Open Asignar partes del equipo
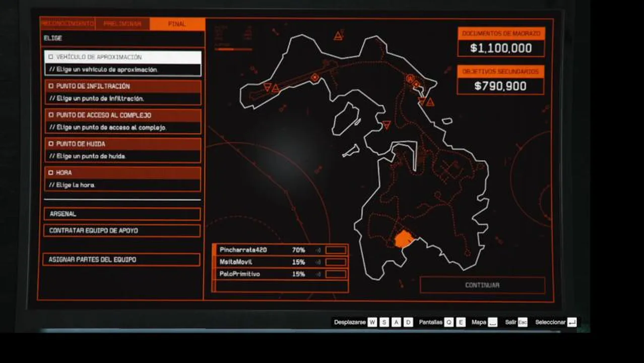 pos(121,260)
